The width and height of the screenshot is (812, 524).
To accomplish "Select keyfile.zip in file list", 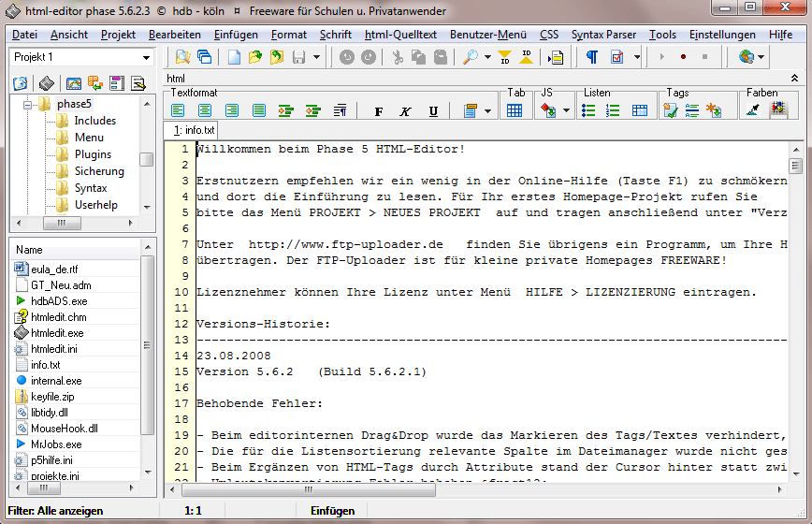I will click(52, 397).
